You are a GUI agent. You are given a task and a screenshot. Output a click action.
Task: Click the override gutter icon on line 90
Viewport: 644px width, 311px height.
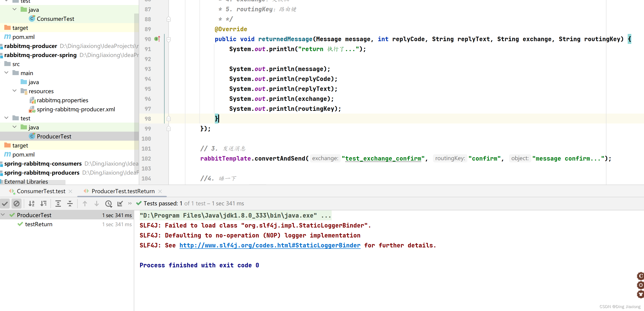pos(157,39)
